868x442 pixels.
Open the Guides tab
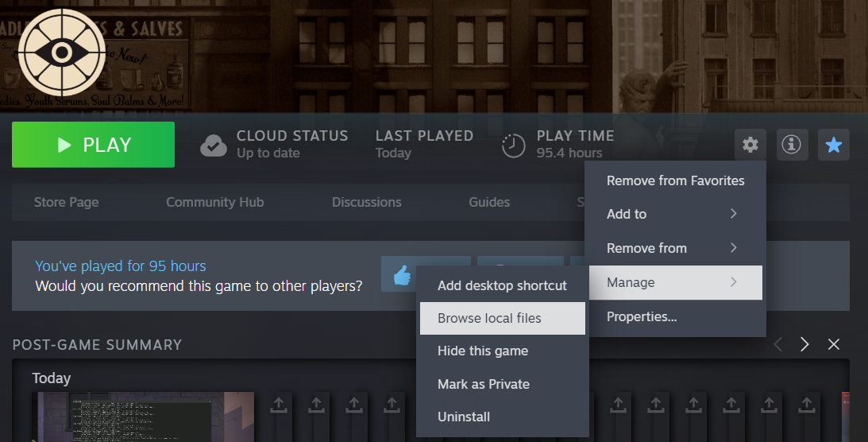pyautogui.click(x=489, y=202)
